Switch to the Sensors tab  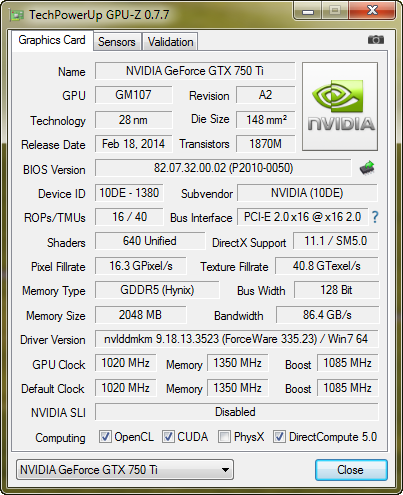pos(117,42)
